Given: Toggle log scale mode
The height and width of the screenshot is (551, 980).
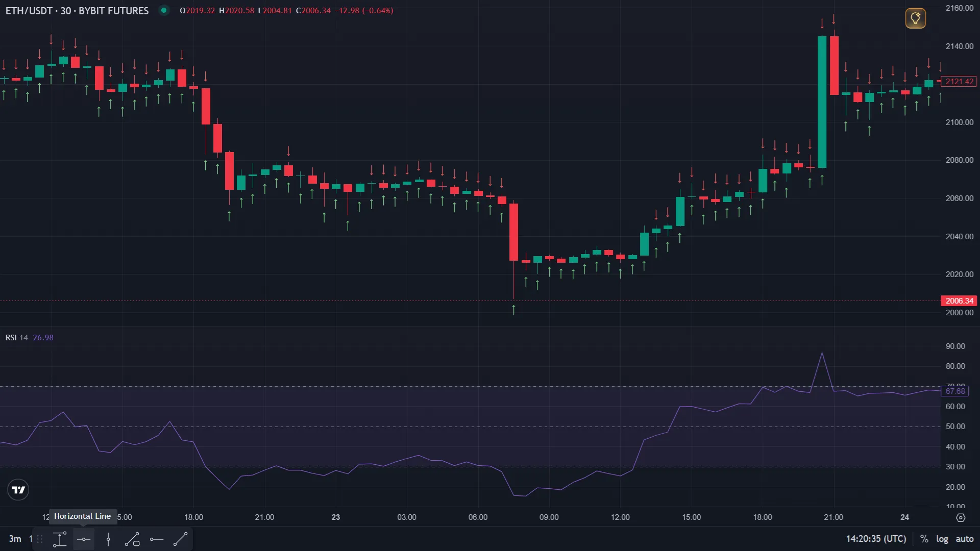Looking at the screenshot, I should 942,539.
